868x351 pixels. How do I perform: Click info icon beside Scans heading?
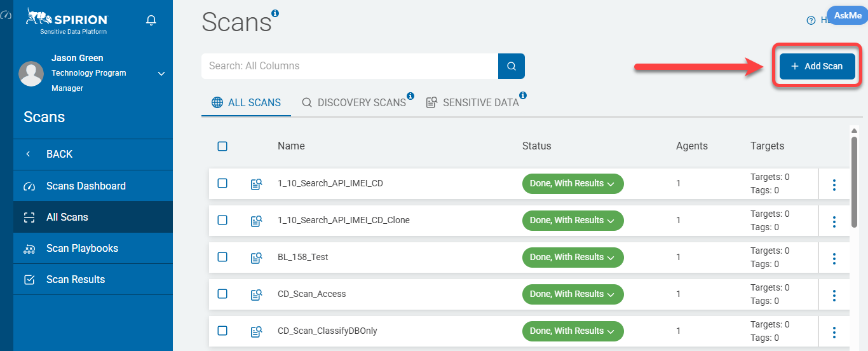tap(275, 13)
